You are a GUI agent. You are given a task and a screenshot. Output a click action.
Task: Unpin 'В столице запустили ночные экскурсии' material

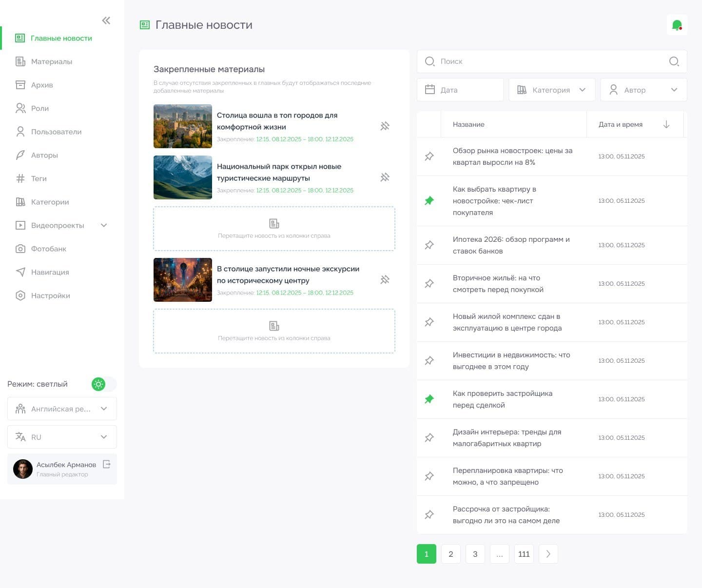tap(385, 280)
